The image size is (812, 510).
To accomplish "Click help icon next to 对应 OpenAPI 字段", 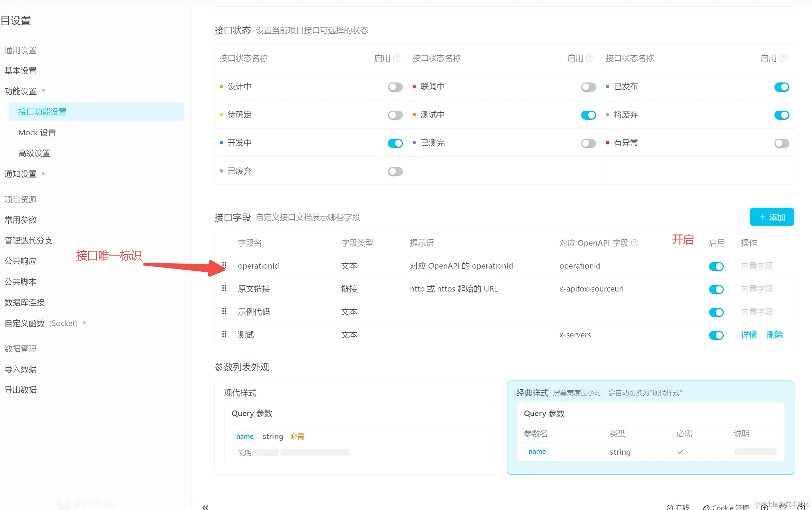I will 634,243.
